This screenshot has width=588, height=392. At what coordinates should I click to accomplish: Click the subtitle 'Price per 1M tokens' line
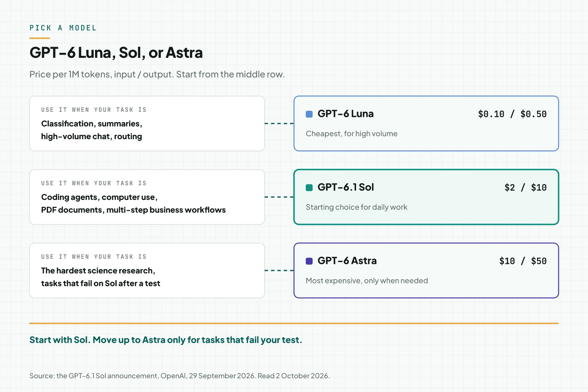click(x=157, y=74)
